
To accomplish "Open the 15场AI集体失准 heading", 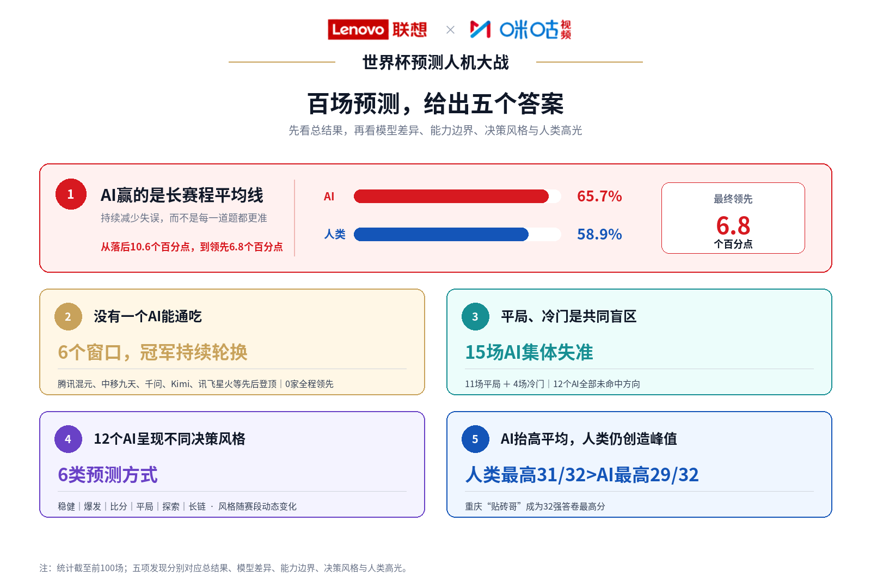I will click(x=529, y=352).
